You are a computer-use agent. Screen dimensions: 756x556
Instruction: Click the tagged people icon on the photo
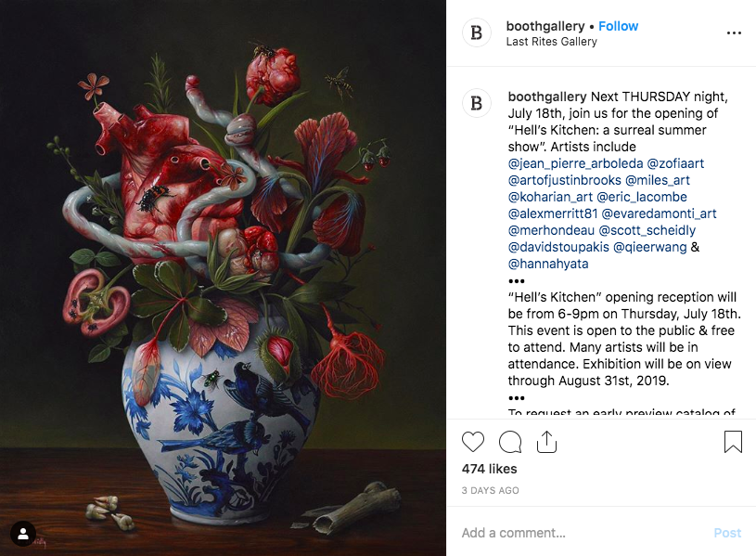coord(22,534)
